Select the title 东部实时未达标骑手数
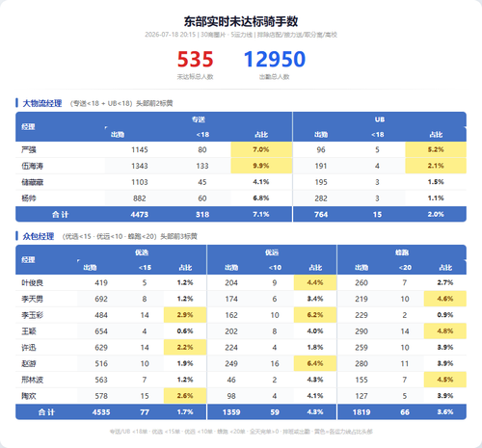This screenshot has height=448, width=482. (x=241, y=21)
